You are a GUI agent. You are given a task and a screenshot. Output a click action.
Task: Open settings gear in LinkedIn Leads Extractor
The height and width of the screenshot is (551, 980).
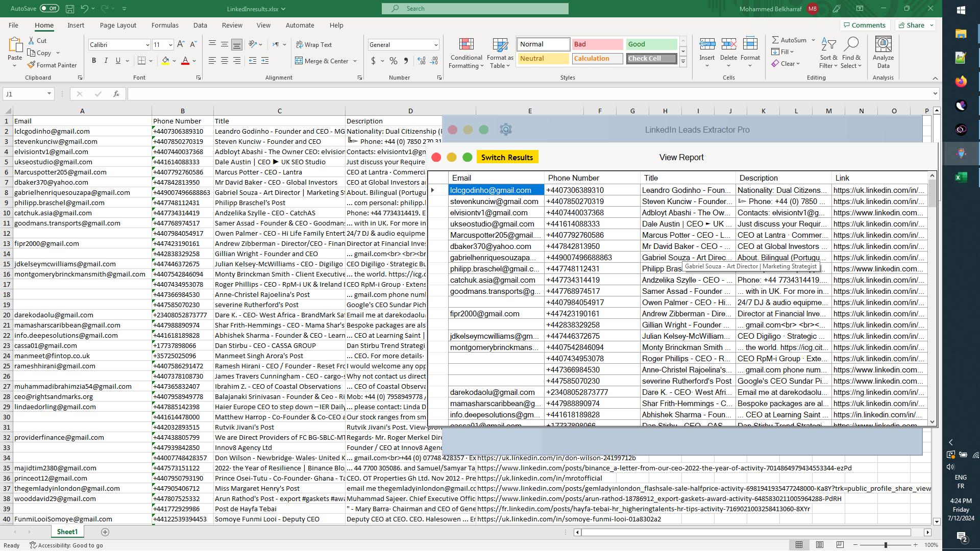(x=506, y=130)
